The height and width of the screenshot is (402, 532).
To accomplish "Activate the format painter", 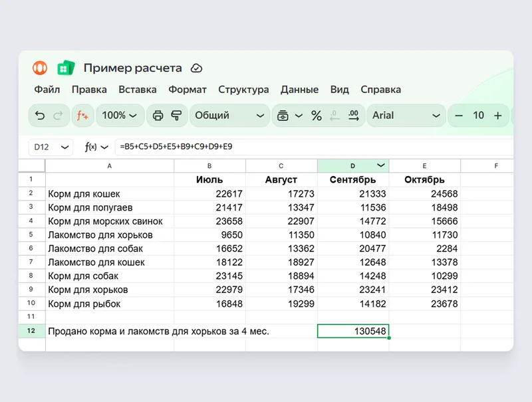I will [x=176, y=116].
